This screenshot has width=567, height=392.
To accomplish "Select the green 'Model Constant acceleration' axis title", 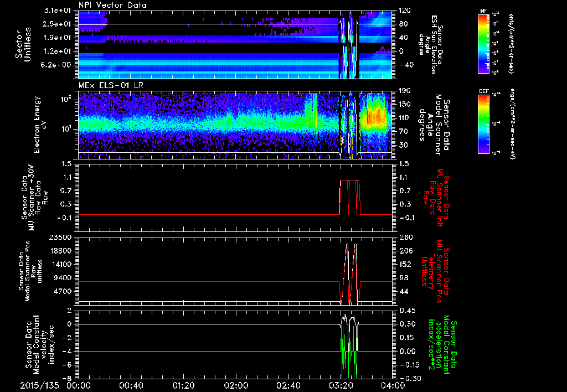I will [443, 344].
